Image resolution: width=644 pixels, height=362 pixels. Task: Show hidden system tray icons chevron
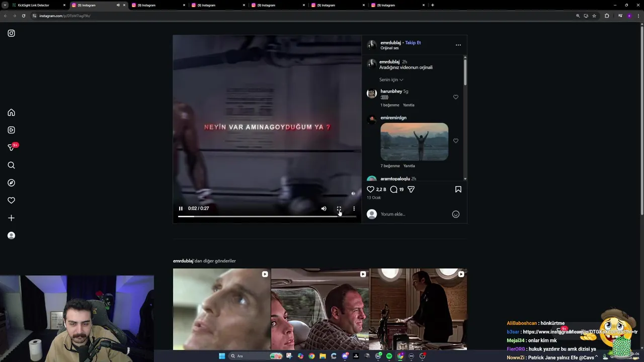[596, 356]
